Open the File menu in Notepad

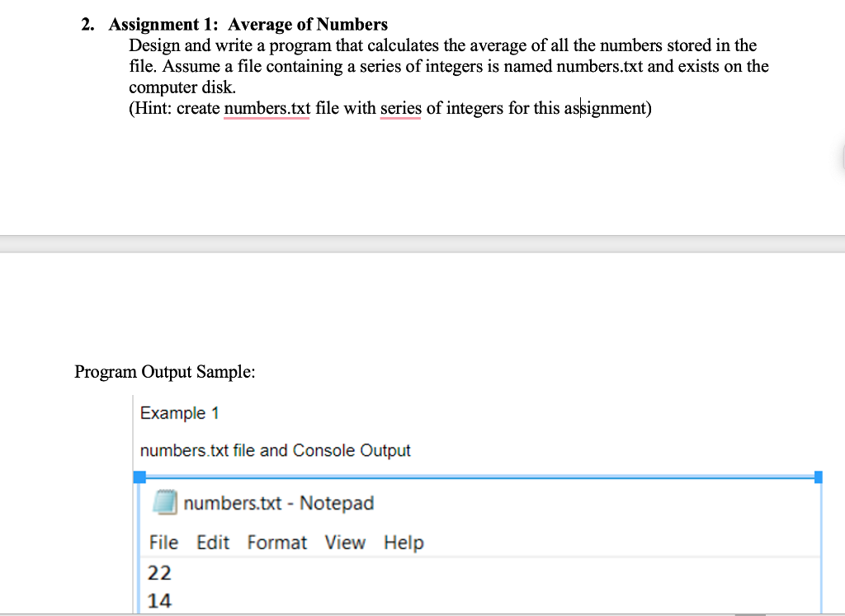click(x=163, y=543)
